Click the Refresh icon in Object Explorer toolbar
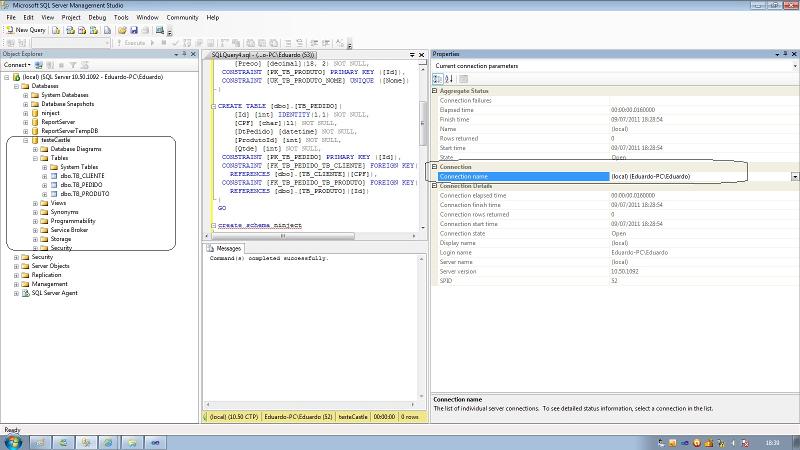800x450 pixels. [85, 65]
